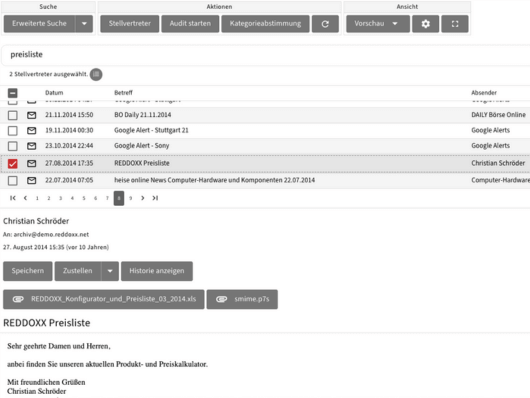Expand the Erweiterte Suche dropdown arrow

pyautogui.click(x=84, y=24)
